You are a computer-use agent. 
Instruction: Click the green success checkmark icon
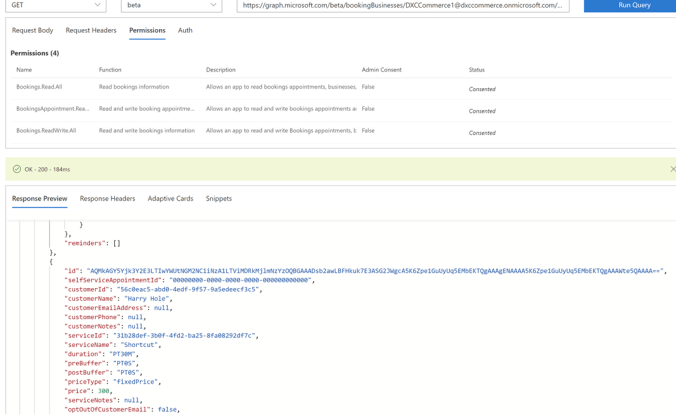(x=17, y=169)
